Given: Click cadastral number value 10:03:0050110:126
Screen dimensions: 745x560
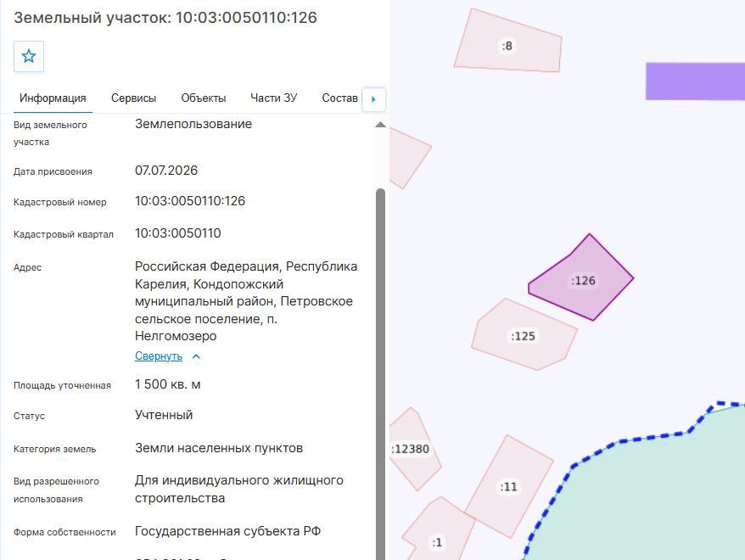Looking at the screenshot, I should 190,201.
